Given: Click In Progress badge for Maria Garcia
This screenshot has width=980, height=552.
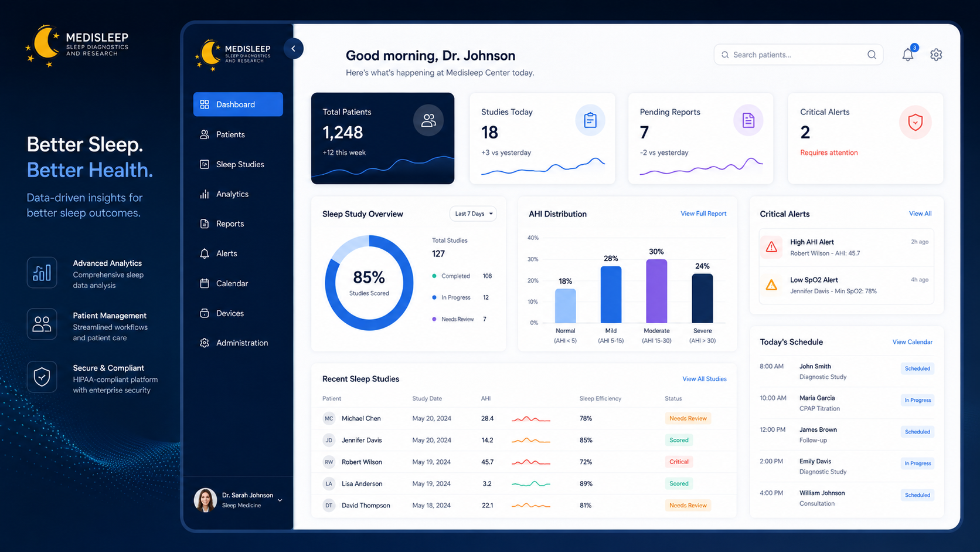Looking at the screenshot, I should 917,400.
